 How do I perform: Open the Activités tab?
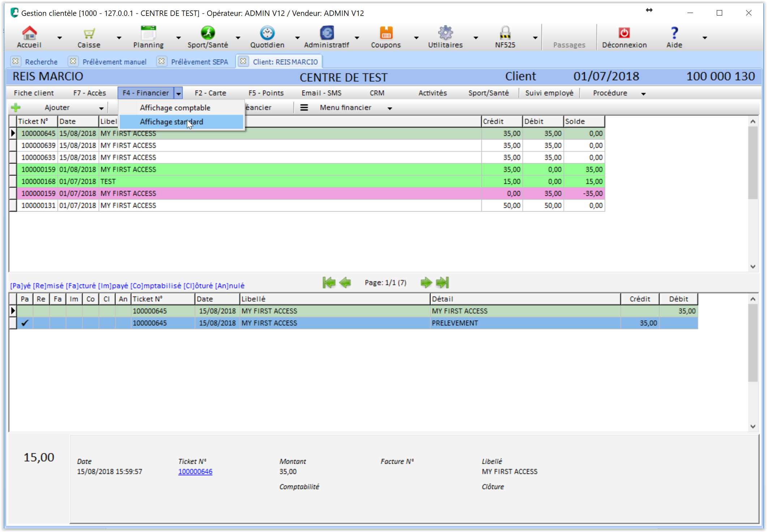433,93
